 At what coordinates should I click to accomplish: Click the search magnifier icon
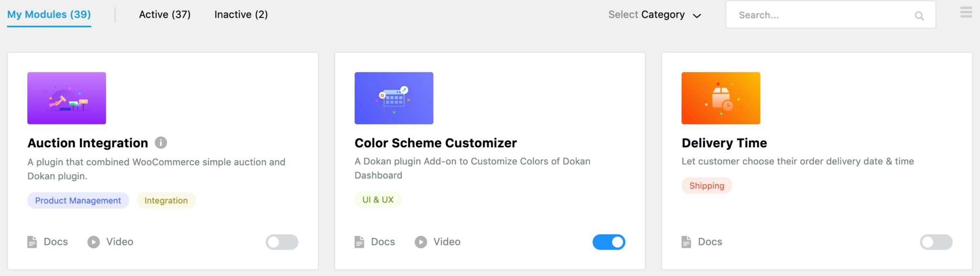919,15
